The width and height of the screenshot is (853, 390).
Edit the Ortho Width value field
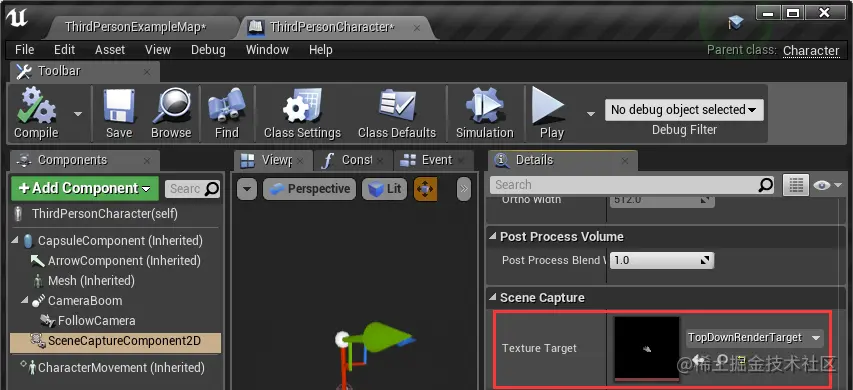pos(662,201)
